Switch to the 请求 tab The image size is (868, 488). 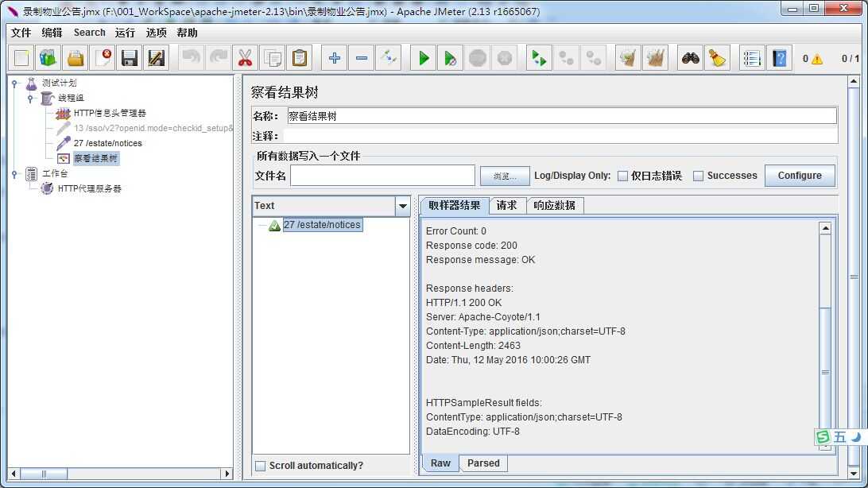[x=507, y=205]
